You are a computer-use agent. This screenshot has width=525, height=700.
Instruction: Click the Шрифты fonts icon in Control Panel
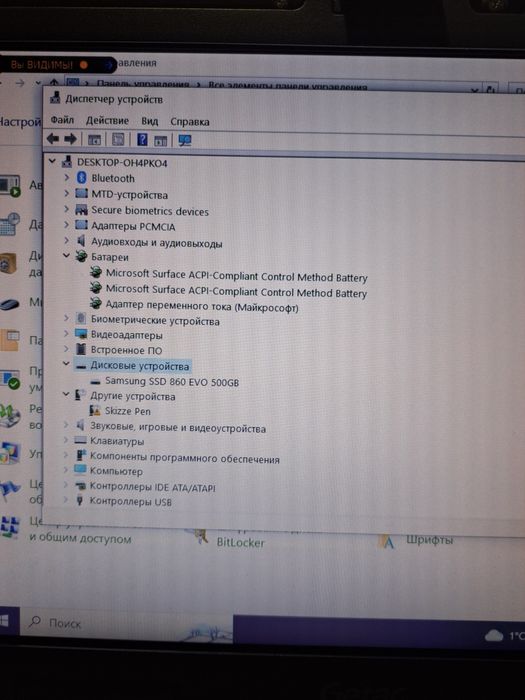(387, 542)
